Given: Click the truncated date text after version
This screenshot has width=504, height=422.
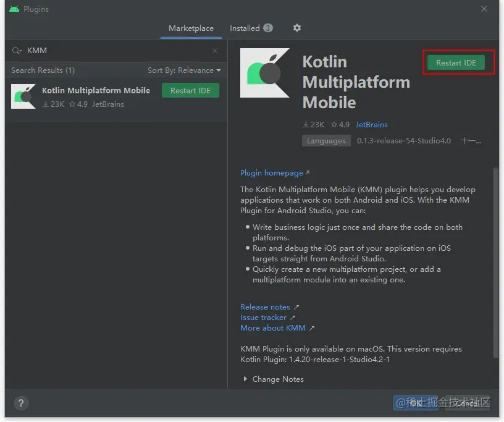Looking at the screenshot, I should click(471, 140).
